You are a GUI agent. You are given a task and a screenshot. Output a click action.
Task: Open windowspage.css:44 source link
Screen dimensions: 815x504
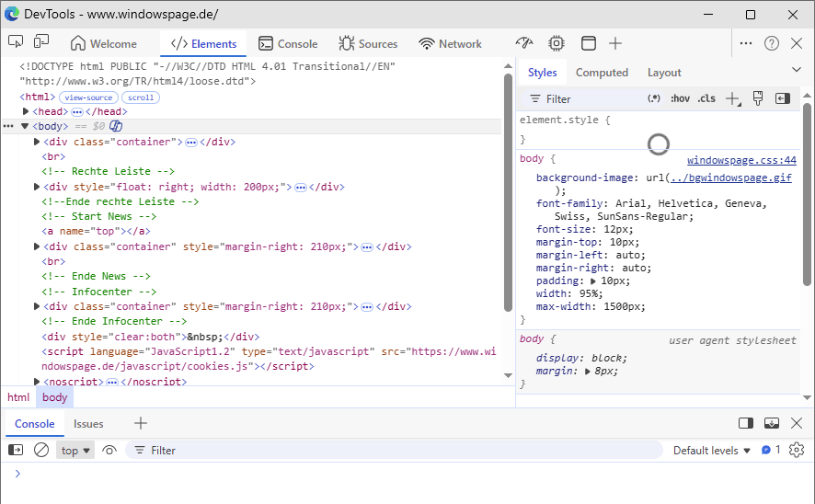741,160
